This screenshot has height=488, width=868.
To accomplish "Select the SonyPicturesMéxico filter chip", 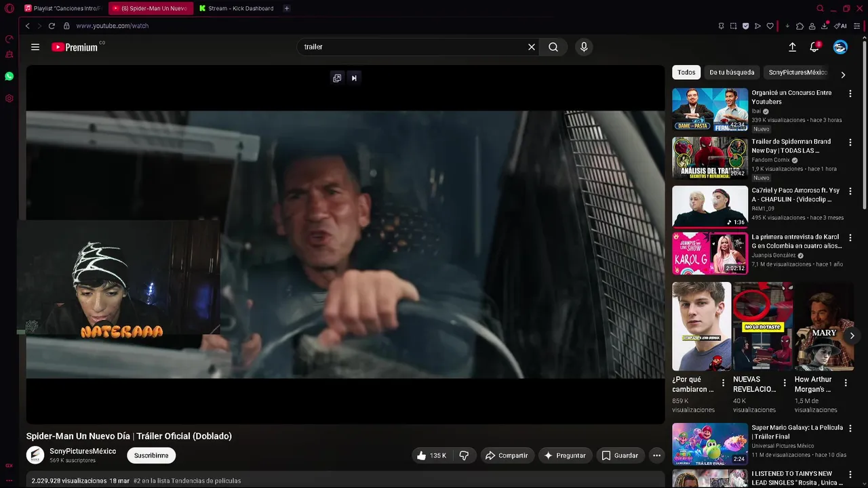I will (798, 73).
